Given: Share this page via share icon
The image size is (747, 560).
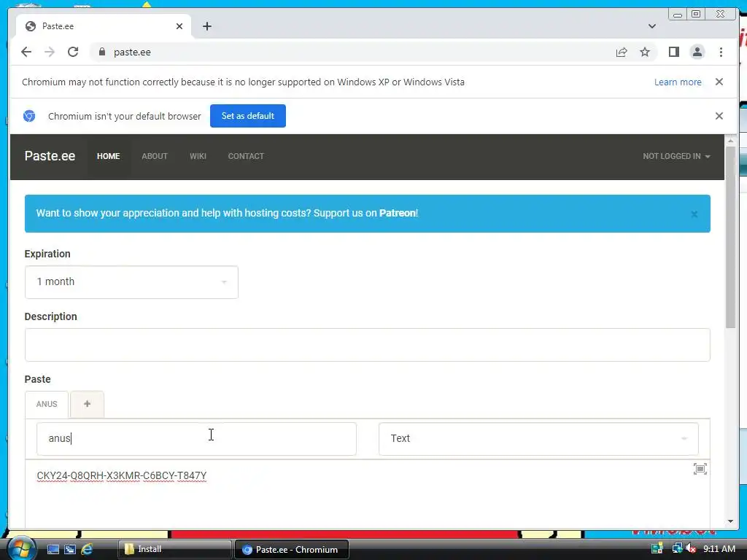Looking at the screenshot, I should pos(622,52).
